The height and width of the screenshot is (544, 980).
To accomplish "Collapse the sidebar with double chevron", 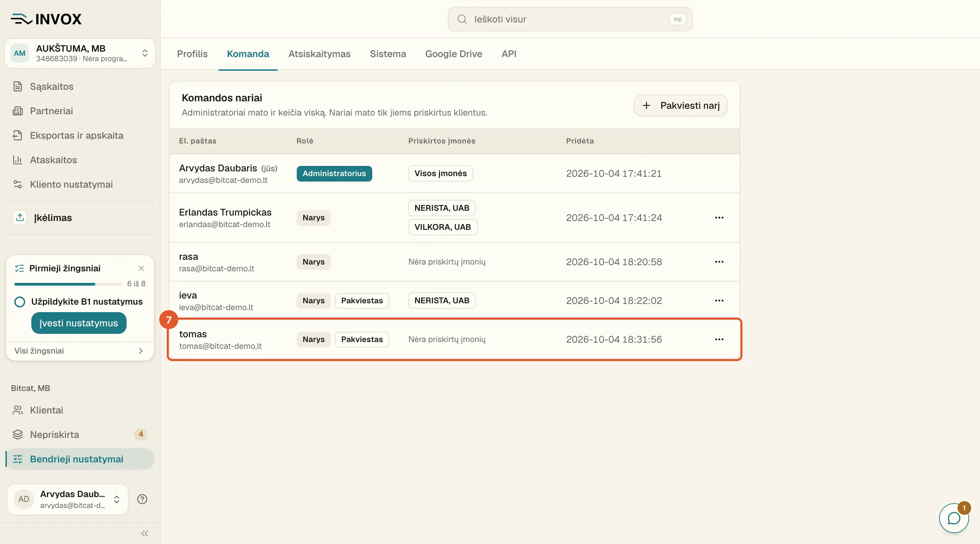I will pyautogui.click(x=145, y=533).
